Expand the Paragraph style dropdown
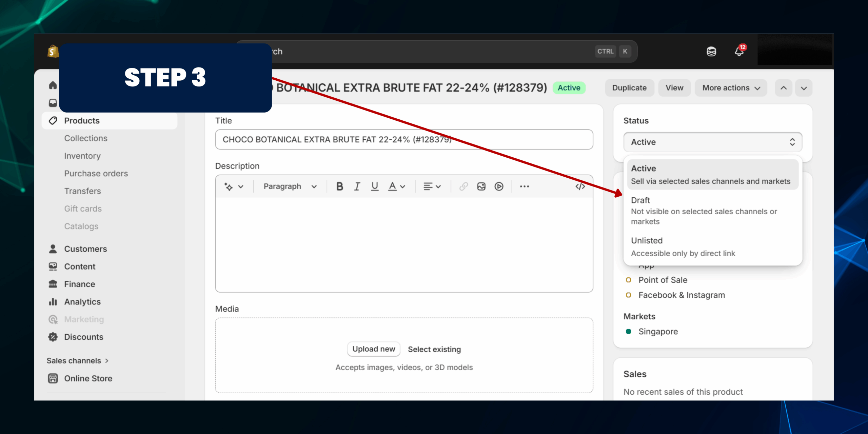 pyautogui.click(x=290, y=186)
